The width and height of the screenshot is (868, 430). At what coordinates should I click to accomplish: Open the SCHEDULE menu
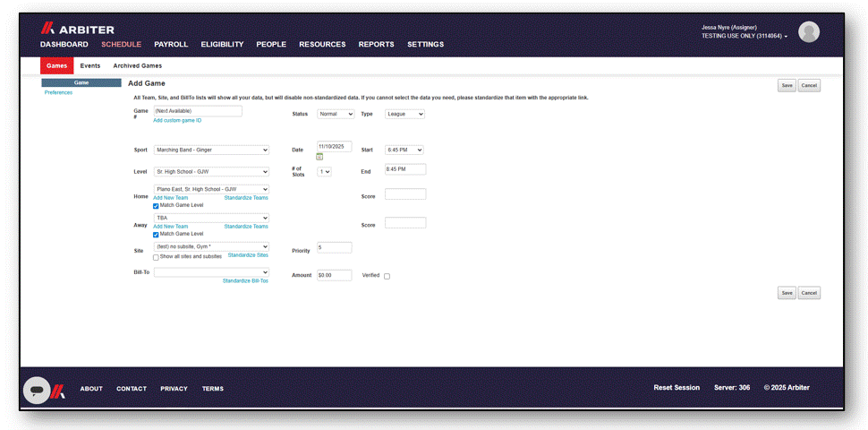pyautogui.click(x=121, y=44)
